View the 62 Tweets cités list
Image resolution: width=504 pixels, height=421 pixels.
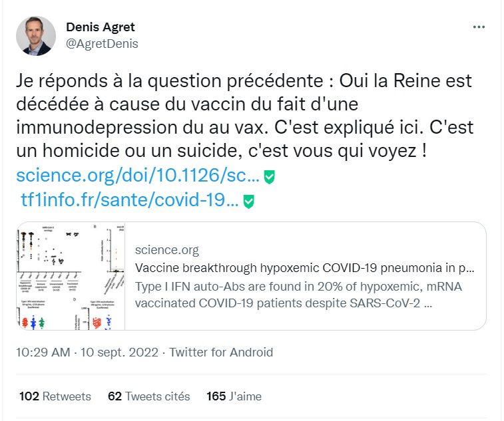(149, 396)
